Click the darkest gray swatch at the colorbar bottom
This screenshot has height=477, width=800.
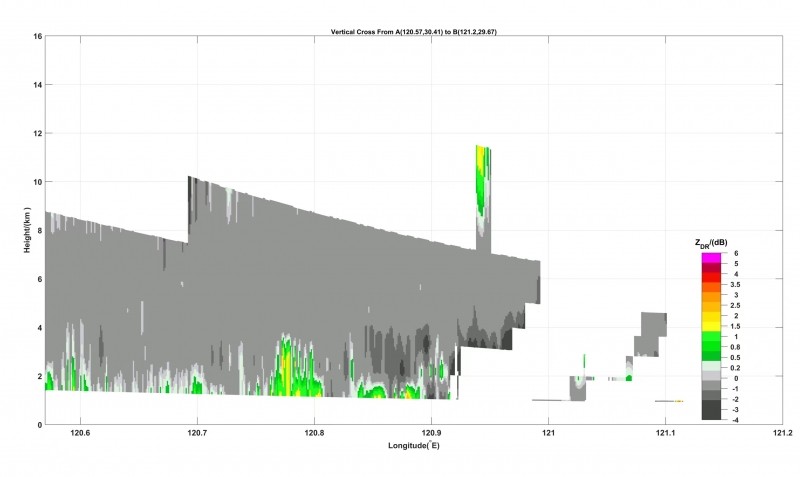click(x=710, y=414)
